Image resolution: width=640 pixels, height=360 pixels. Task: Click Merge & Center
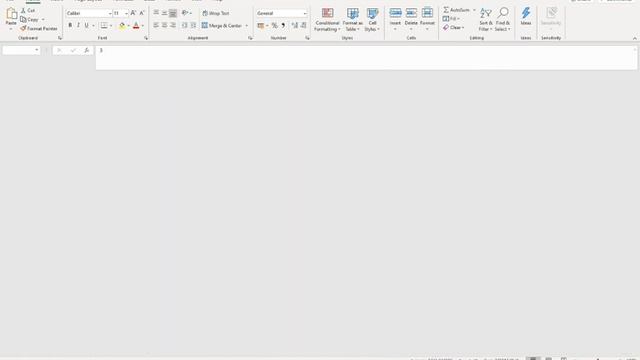click(x=222, y=25)
